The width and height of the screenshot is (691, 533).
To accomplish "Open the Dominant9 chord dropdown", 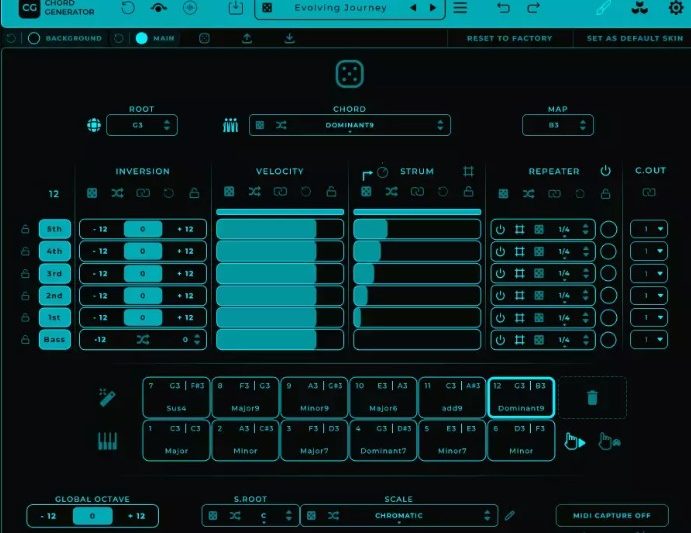I will point(350,125).
